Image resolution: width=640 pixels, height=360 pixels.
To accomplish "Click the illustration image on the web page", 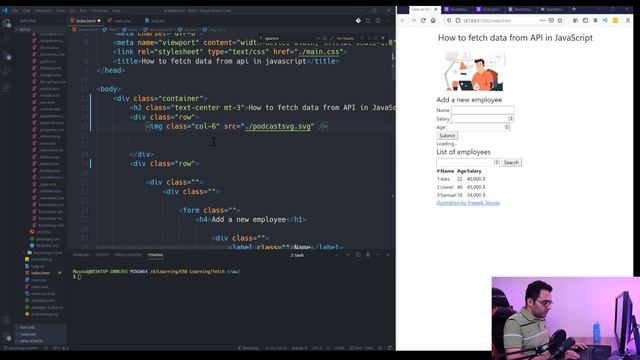I will click(473, 71).
